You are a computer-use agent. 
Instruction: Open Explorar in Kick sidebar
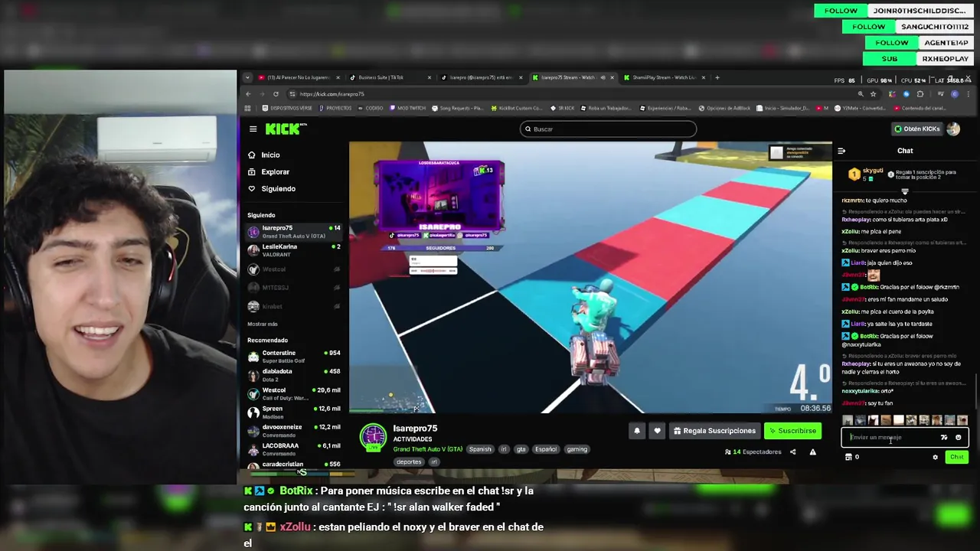tap(268, 171)
